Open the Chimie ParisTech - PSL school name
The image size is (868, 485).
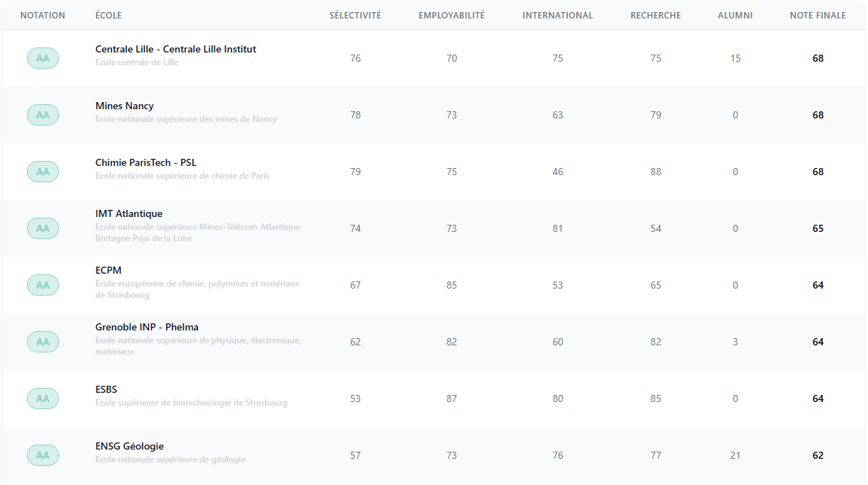146,162
